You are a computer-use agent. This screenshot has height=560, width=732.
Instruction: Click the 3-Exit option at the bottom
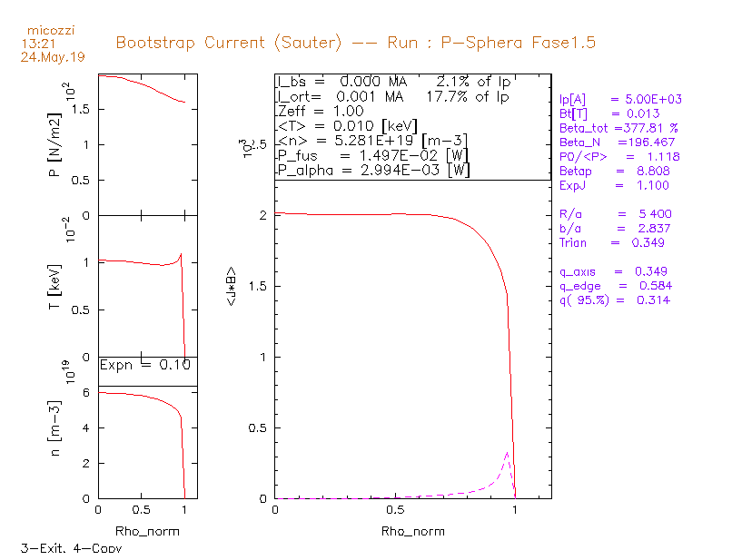[x=43, y=548]
